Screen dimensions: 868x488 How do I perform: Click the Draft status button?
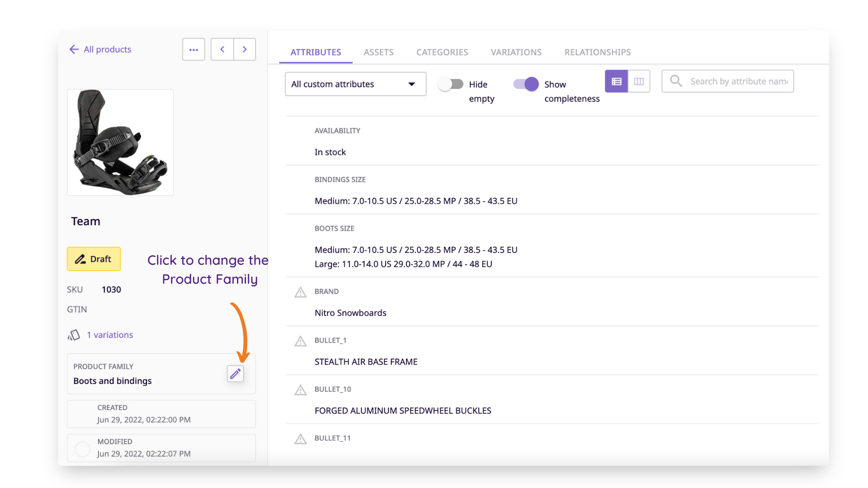click(x=94, y=259)
